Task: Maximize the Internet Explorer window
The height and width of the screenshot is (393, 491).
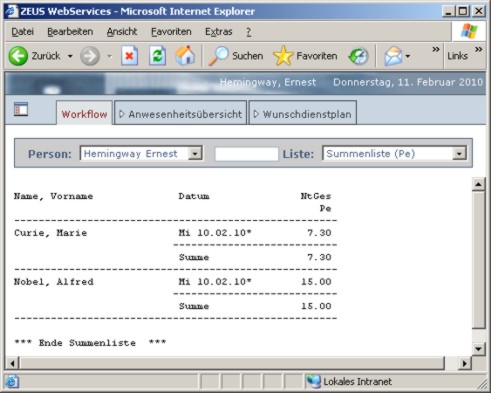Action: pos(463,11)
